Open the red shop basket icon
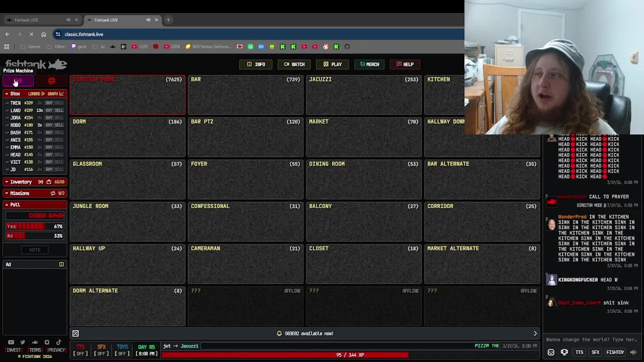The image size is (644, 362). pyautogui.click(x=51, y=81)
